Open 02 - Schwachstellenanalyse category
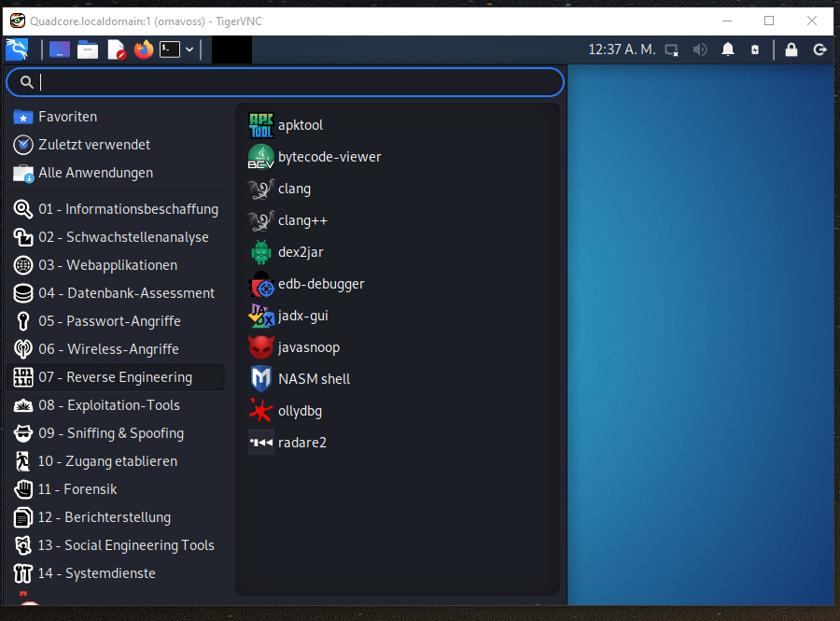The image size is (840, 621). pos(117,237)
